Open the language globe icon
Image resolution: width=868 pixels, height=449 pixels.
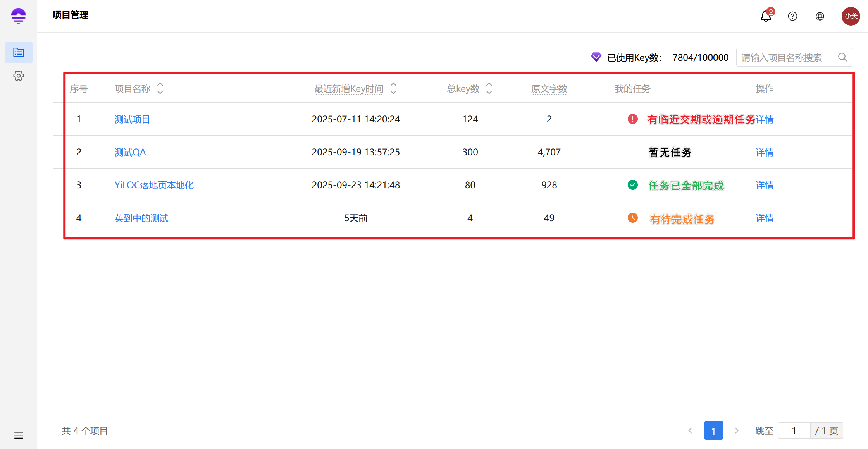[820, 16]
